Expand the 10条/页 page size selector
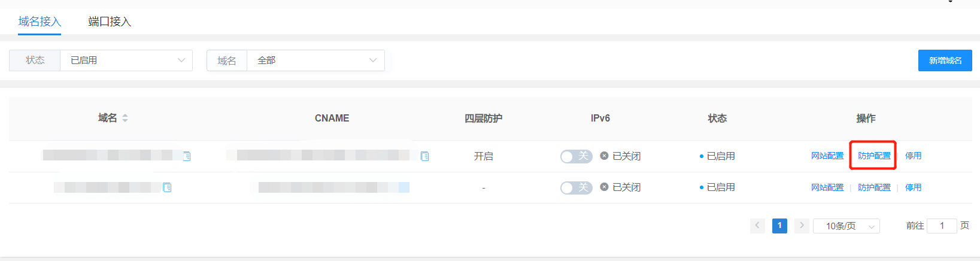 point(846,226)
